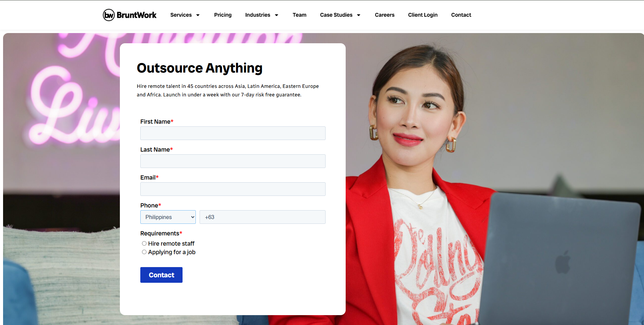Click the +63 phone number field
The image size is (644, 325).
point(263,217)
